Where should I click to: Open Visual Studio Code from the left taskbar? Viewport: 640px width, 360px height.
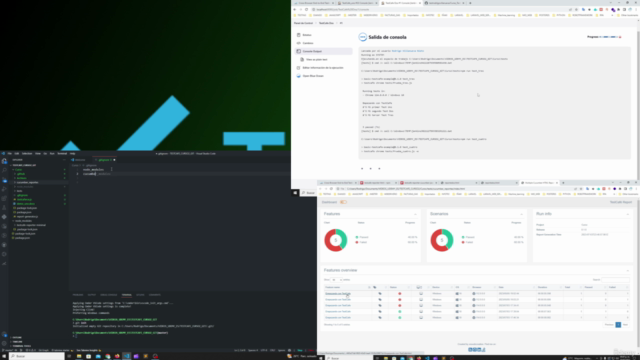point(127,356)
